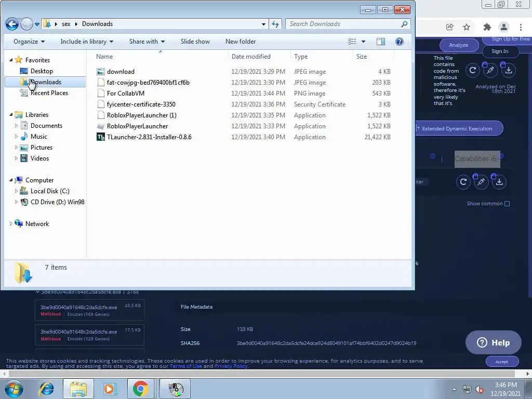Screen dimensions: 532x399
Task: Open Windows Media Player from taskbar
Action: (x=110, y=389)
